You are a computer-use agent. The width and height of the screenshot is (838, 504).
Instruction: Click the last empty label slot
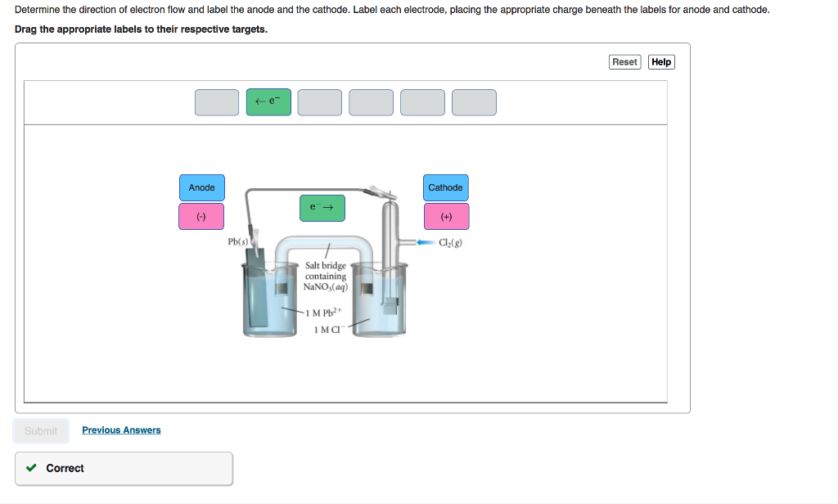(474, 101)
